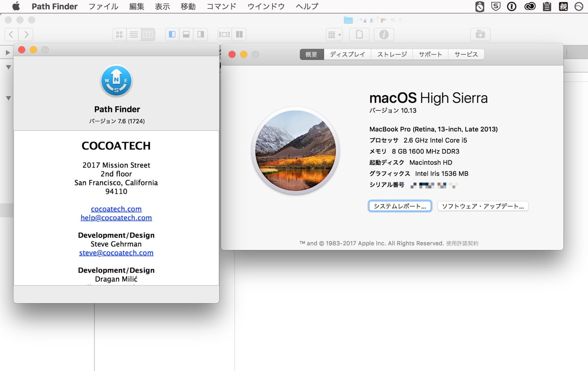
Task: Open Get Info from the toolbar
Action: point(384,34)
